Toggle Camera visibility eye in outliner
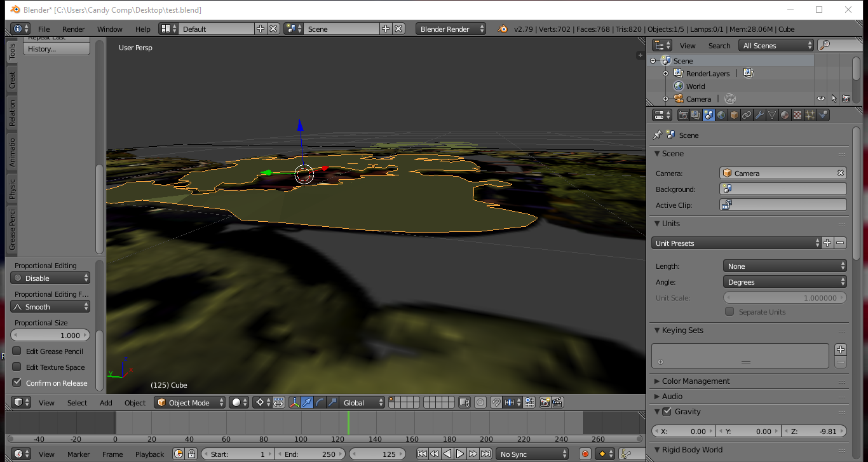The height and width of the screenshot is (462, 868). (820, 99)
